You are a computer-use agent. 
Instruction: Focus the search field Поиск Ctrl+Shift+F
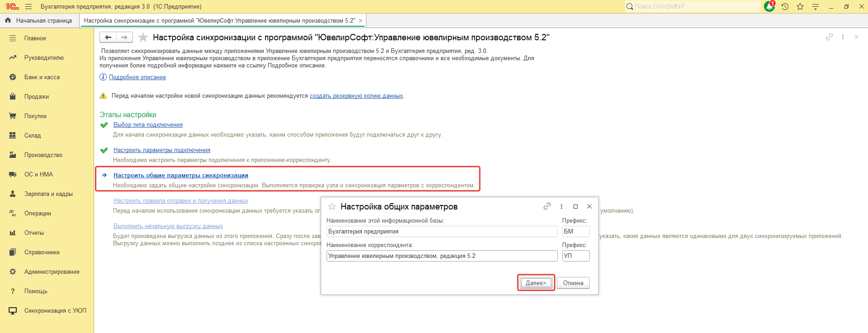point(693,6)
